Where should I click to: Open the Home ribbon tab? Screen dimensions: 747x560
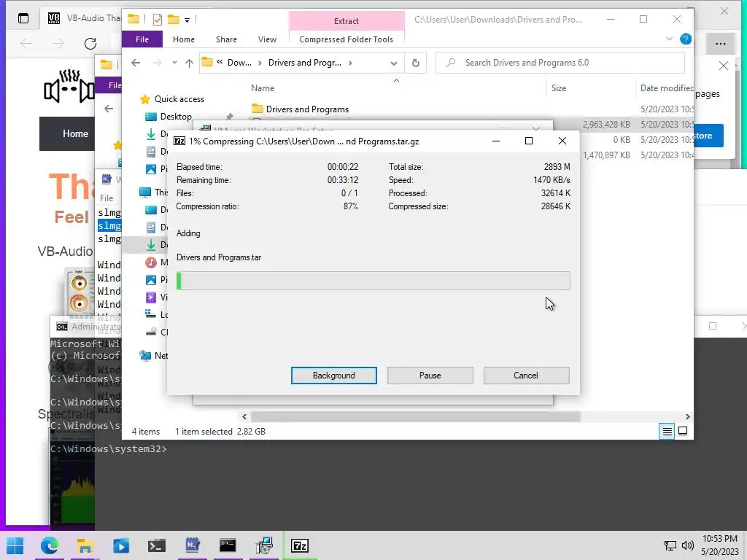pyautogui.click(x=183, y=39)
